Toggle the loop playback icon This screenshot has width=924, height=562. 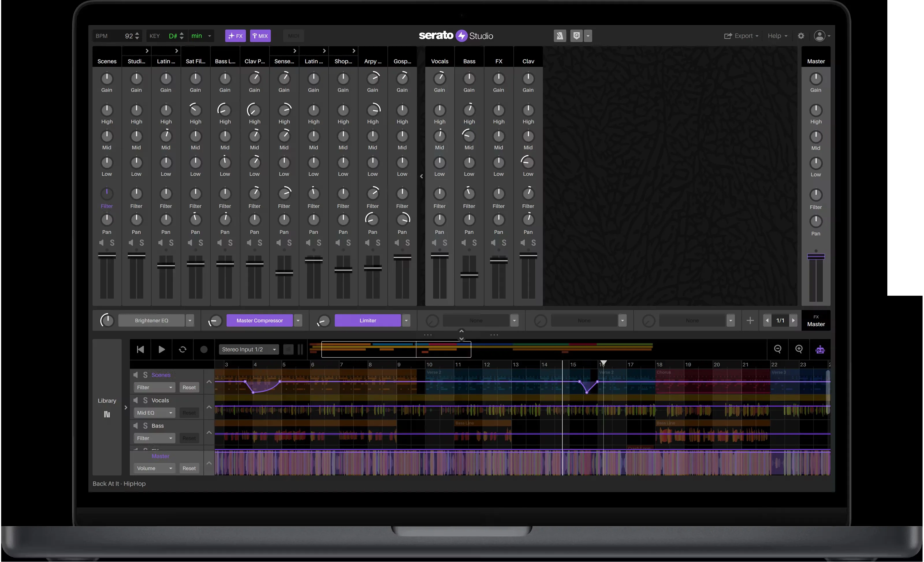point(182,350)
